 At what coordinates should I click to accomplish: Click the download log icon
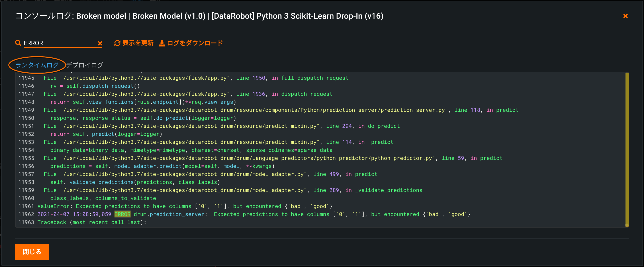point(162,43)
